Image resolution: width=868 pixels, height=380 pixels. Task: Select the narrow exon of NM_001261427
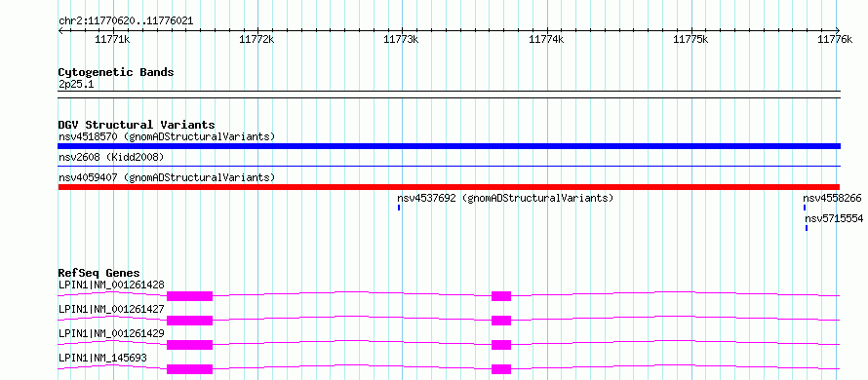[x=501, y=321]
